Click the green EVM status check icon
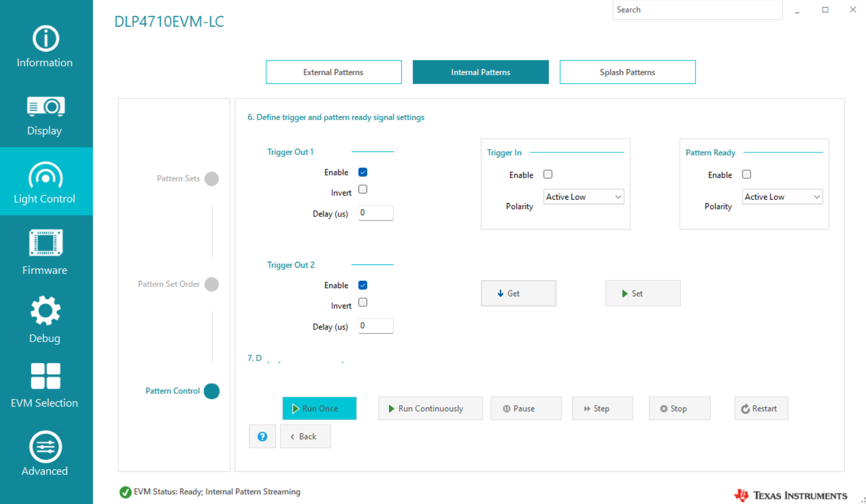The image size is (866, 504). click(125, 492)
